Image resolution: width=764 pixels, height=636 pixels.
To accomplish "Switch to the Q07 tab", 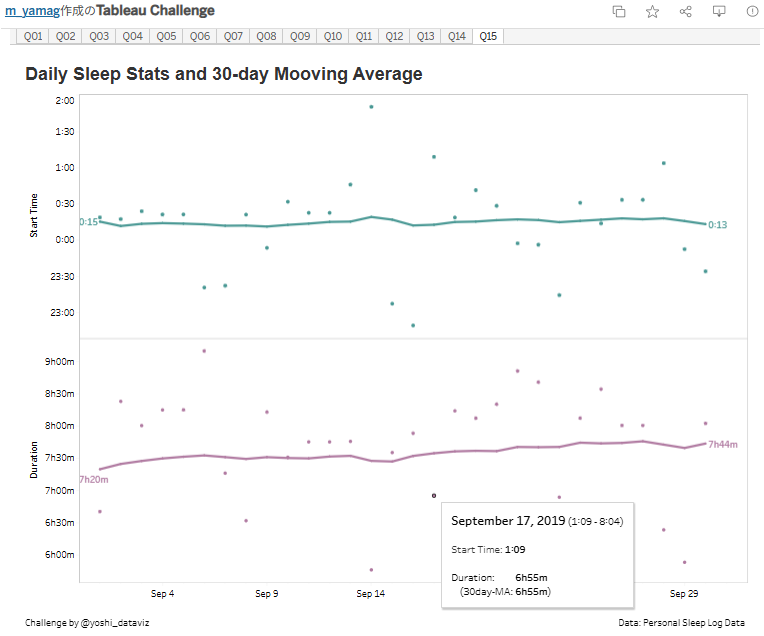I will (x=233, y=36).
